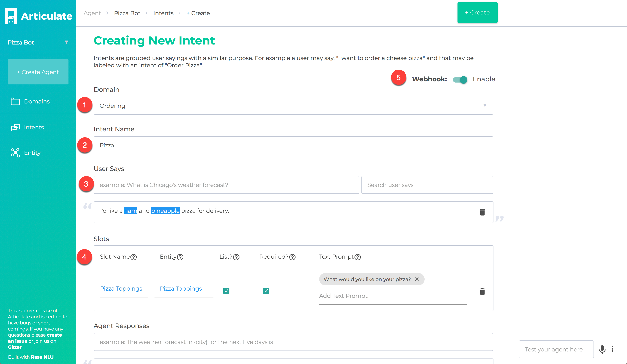Viewport: 627px width, 364px height.
Task: Open the Domain dropdown showing Ordering
Action: (293, 106)
